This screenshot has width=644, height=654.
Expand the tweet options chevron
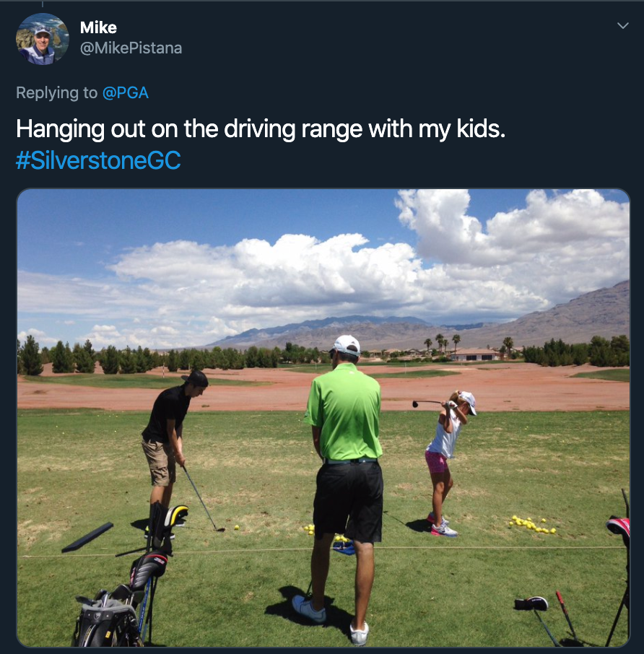click(623, 26)
